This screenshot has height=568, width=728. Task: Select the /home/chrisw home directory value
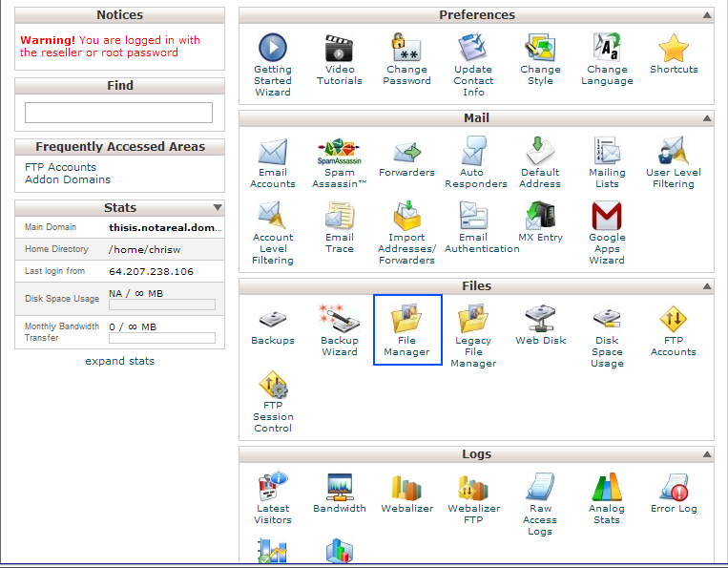tap(144, 249)
